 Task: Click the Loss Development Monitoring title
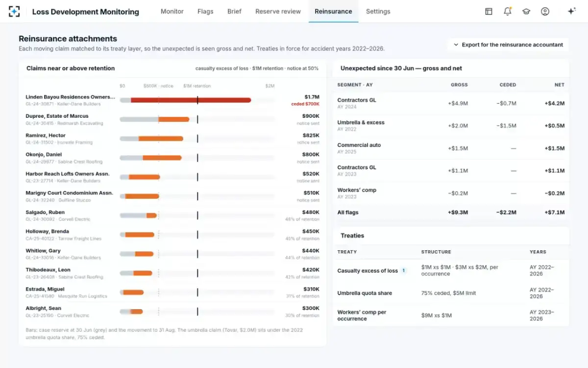click(85, 11)
